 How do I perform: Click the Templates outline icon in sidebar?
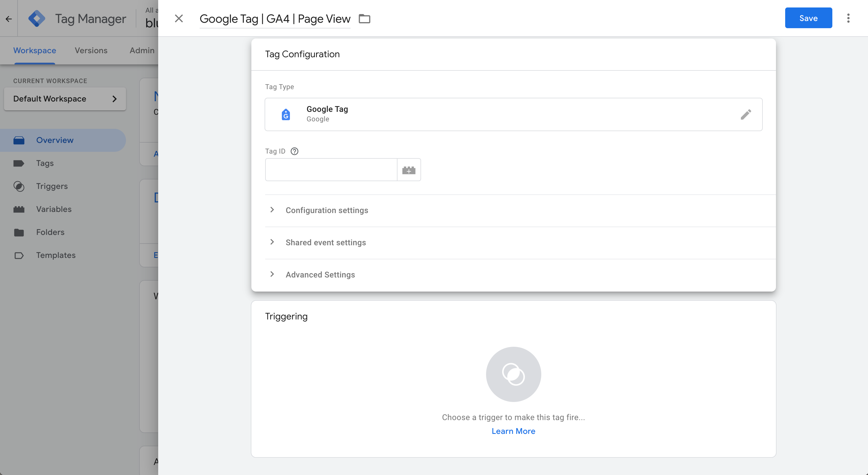[x=19, y=256]
